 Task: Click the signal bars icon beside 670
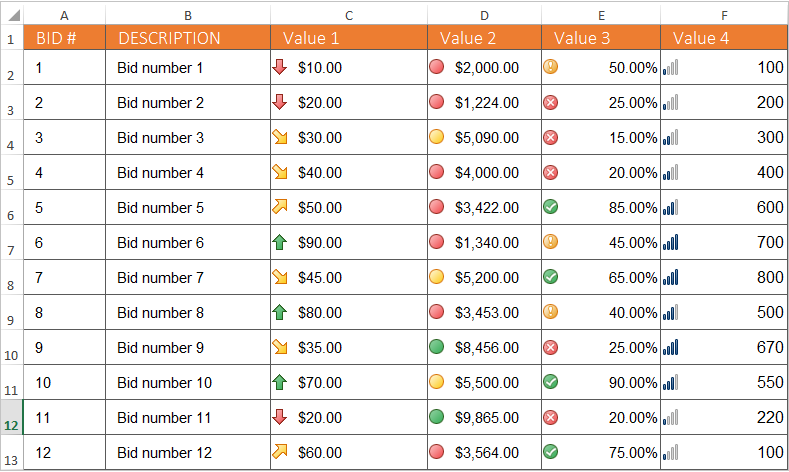pyautogui.click(x=670, y=347)
